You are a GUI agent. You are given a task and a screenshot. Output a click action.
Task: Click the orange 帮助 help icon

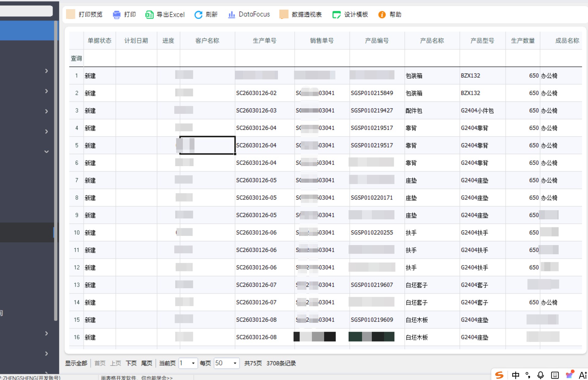[382, 15]
